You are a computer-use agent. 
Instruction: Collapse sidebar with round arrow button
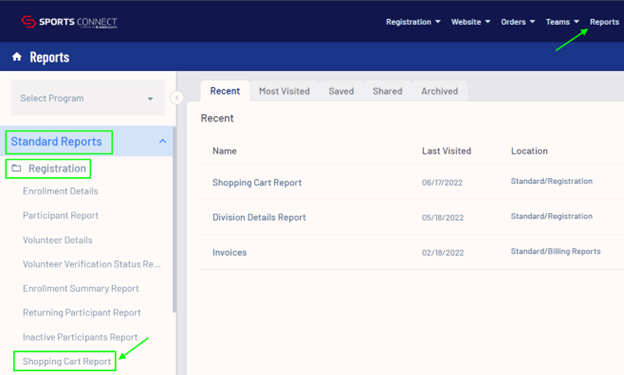tap(177, 98)
